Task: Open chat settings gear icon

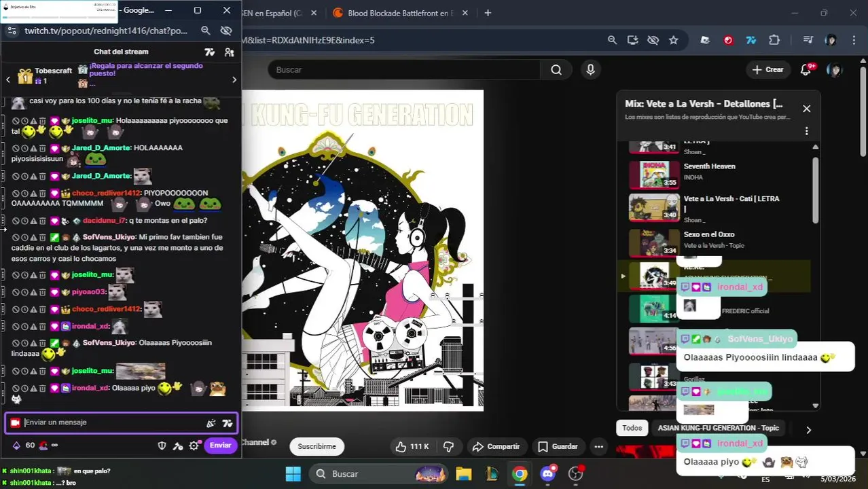Action: [194, 446]
